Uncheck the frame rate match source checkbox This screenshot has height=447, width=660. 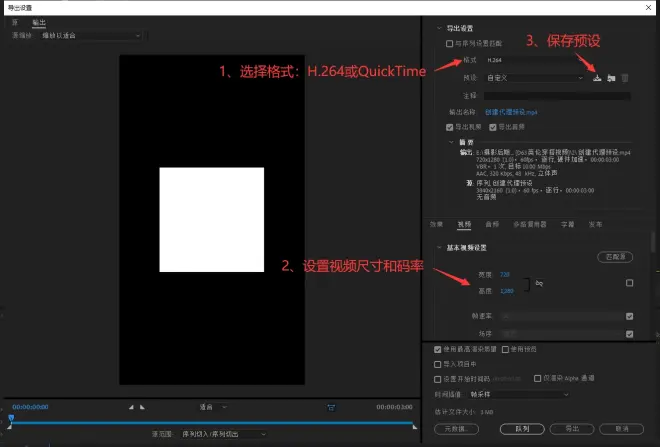tap(629, 316)
